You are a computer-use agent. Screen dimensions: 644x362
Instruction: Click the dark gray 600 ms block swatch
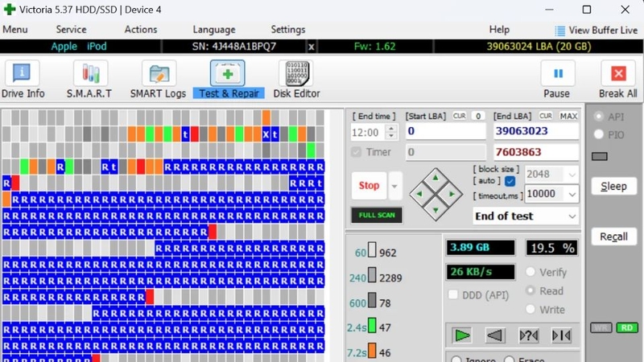pyautogui.click(x=372, y=300)
